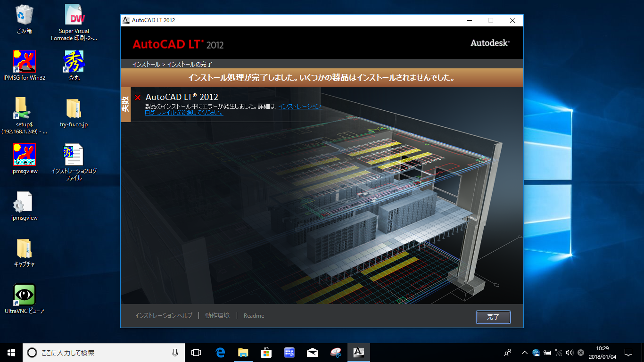Click the Cortana search box on the taskbar
This screenshot has height=362, width=644.
pyautogui.click(x=103, y=352)
